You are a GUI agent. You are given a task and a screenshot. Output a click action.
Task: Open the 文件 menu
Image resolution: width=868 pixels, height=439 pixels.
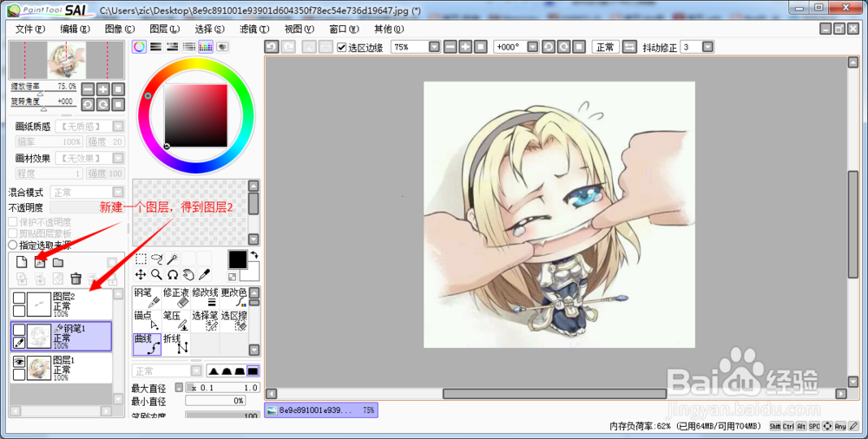[x=30, y=29]
